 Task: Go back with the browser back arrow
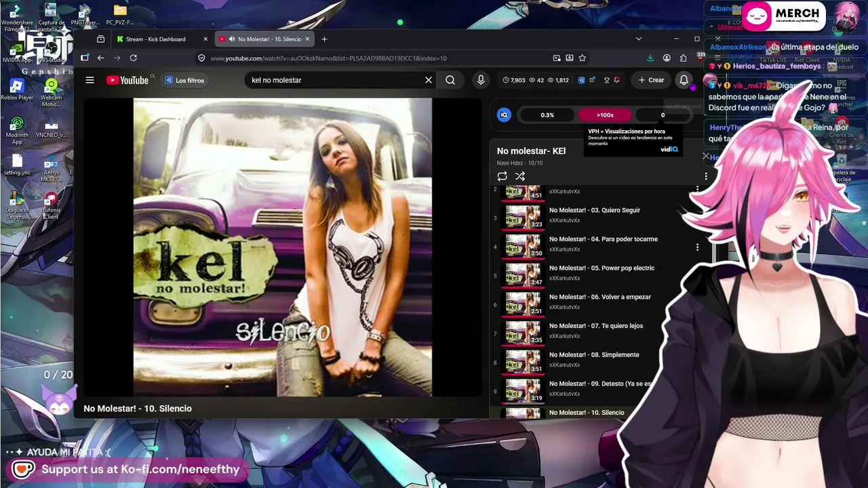coord(101,58)
